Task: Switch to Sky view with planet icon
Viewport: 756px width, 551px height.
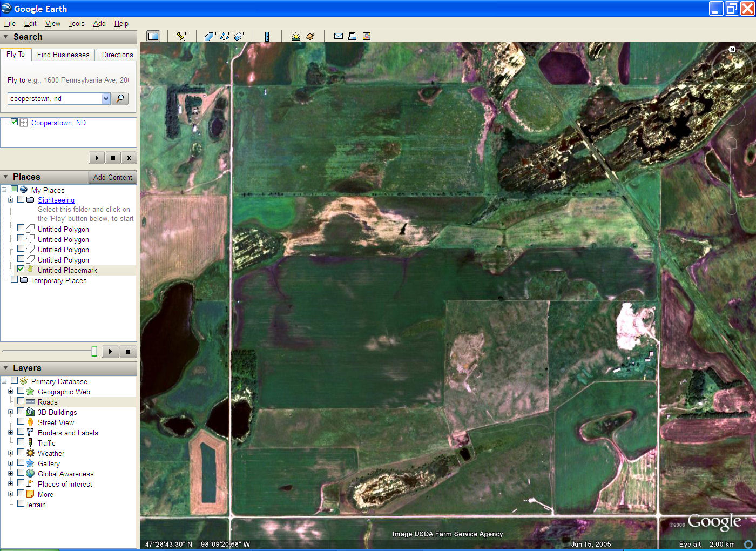Action: coord(310,36)
